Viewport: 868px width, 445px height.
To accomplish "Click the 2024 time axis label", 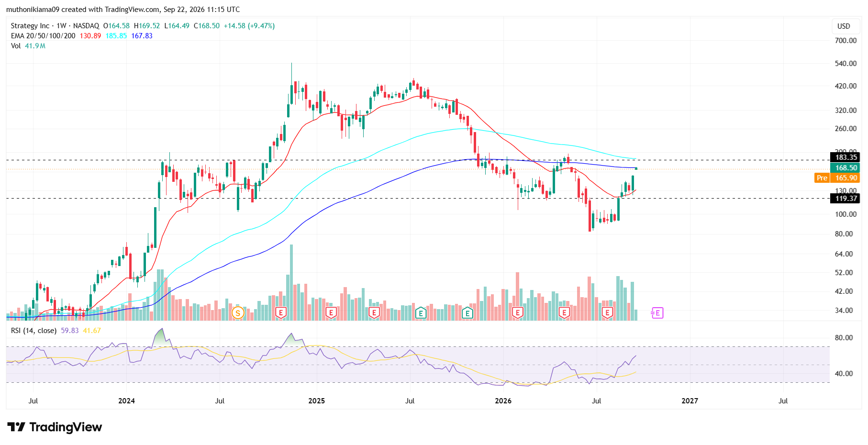I will click(x=127, y=401).
